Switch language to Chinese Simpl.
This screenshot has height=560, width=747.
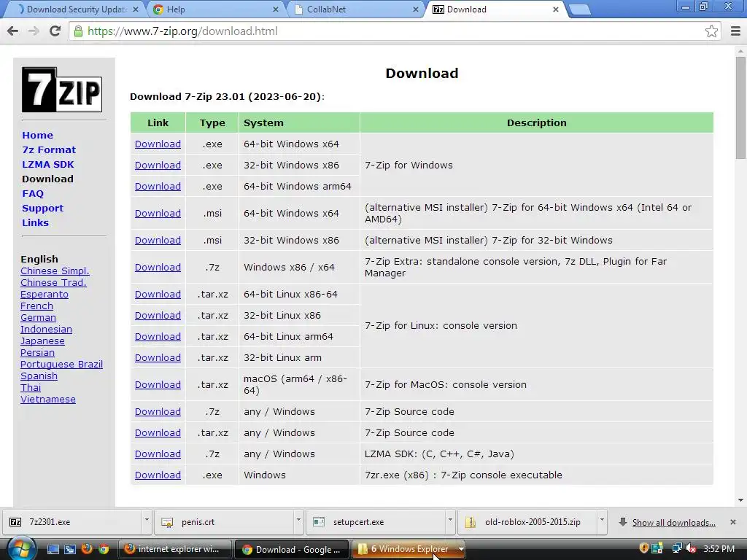[55, 271]
